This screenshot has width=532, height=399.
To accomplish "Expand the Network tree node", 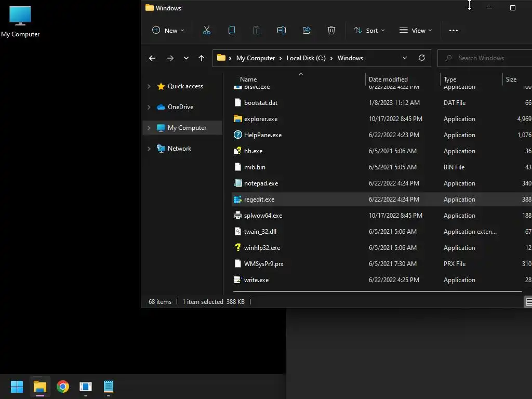I will tap(149, 149).
